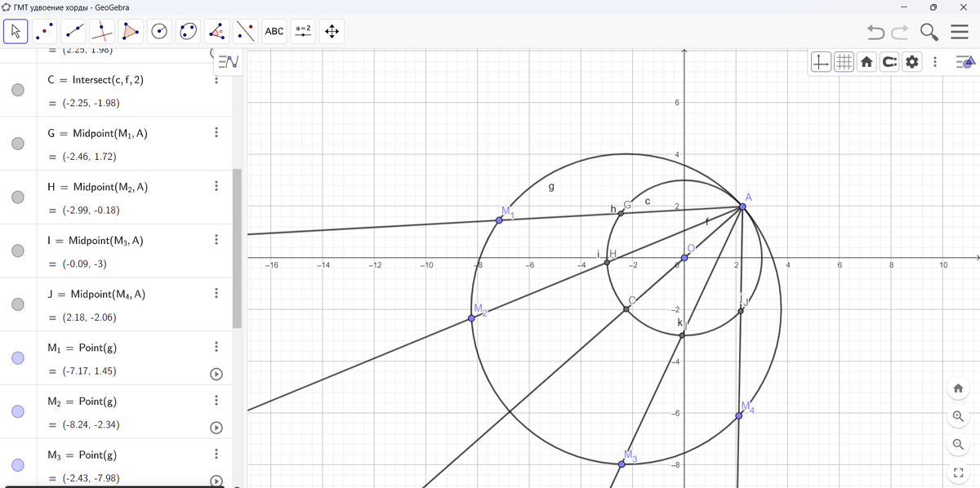Viewport: 980px width, 488px height.
Task: Toggle the grid display
Action: [x=844, y=61]
